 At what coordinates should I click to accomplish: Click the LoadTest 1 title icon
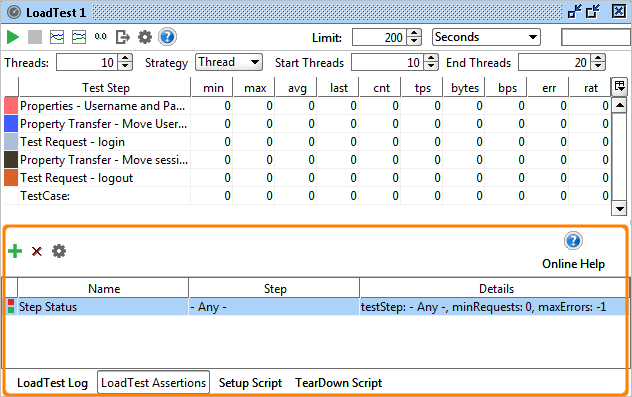coord(13,12)
